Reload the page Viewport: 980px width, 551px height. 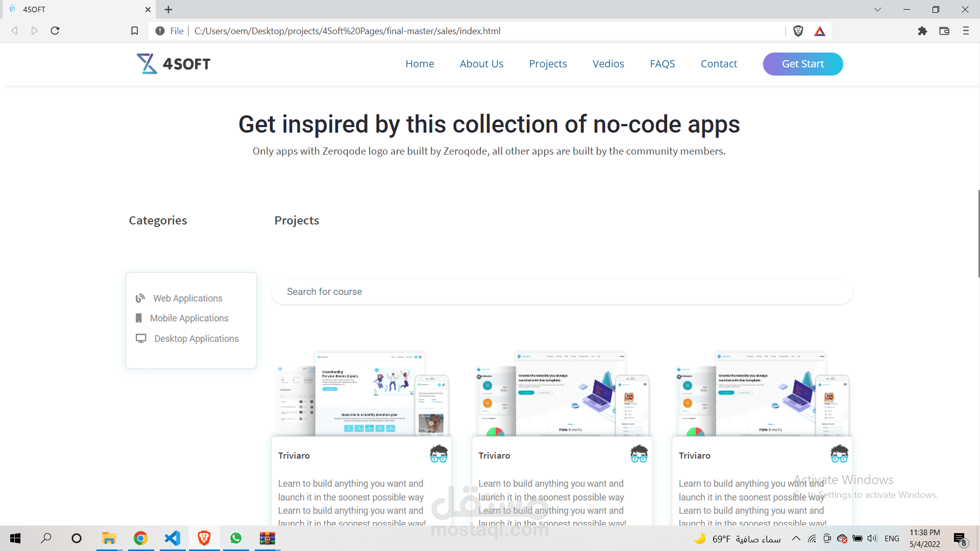[55, 31]
